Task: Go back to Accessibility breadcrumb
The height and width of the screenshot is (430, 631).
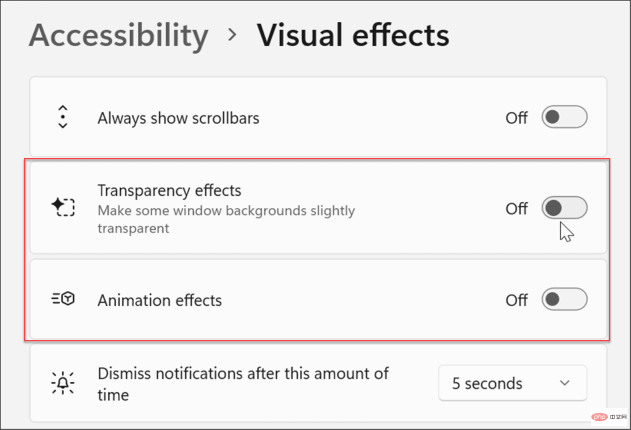Action: [118, 35]
